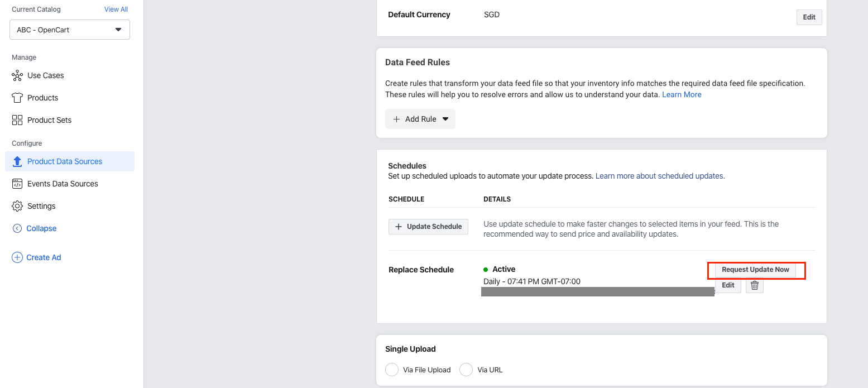Click the schedule upload progress bar

coord(597,291)
